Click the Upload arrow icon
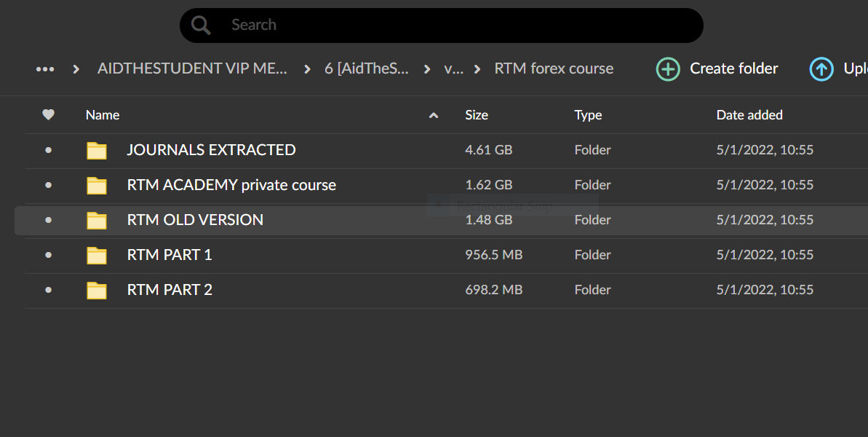868x437 pixels. click(821, 69)
